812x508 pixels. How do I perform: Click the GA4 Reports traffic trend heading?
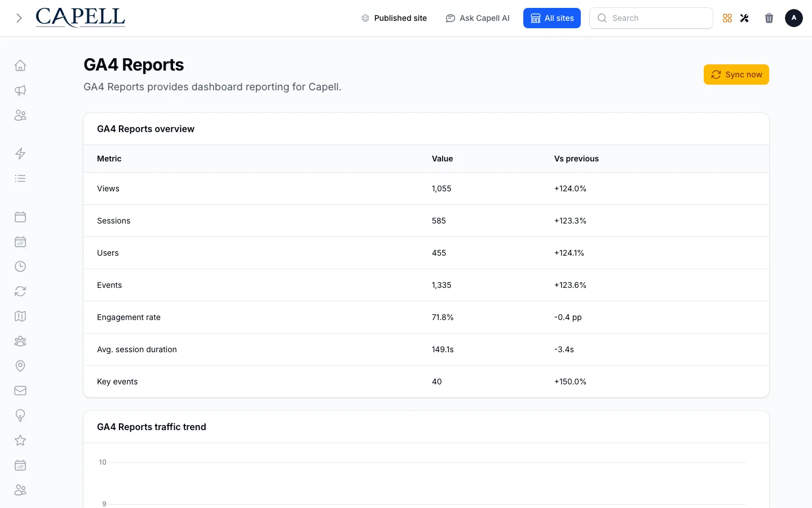(152, 427)
